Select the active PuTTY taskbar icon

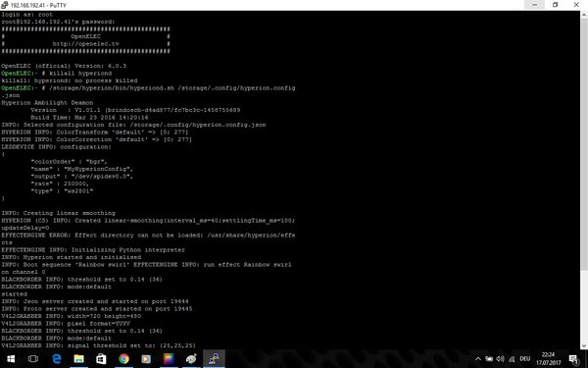click(x=214, y=359)
